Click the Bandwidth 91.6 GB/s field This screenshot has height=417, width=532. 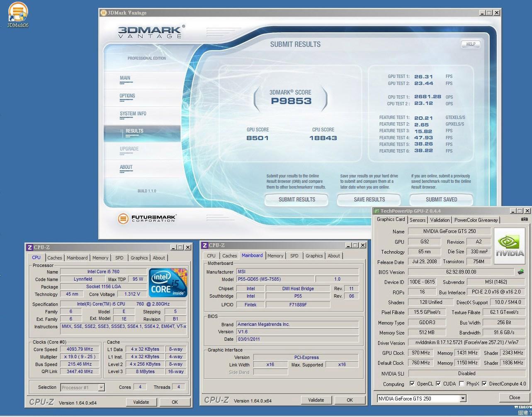[504, 332]
